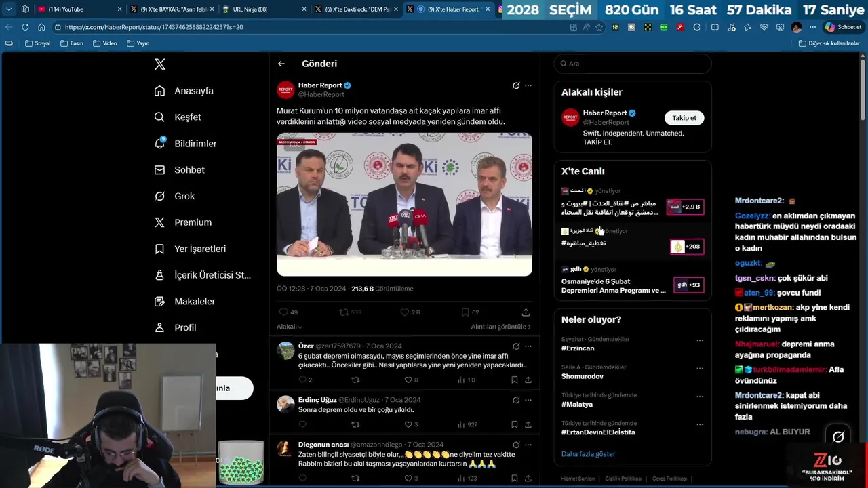Viewport: 868px width, 488px height.
Task: Open Grok icon on Özer's comment
Action: pos(516,346)
